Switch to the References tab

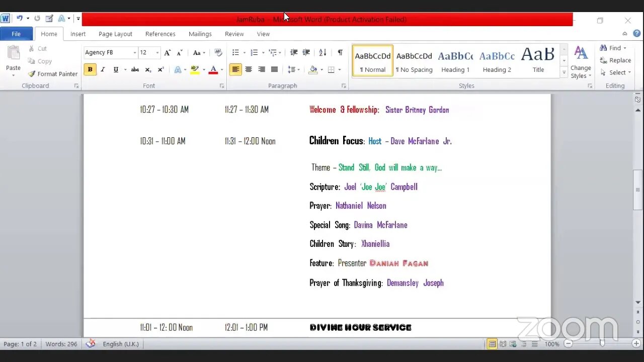point(160,34)
